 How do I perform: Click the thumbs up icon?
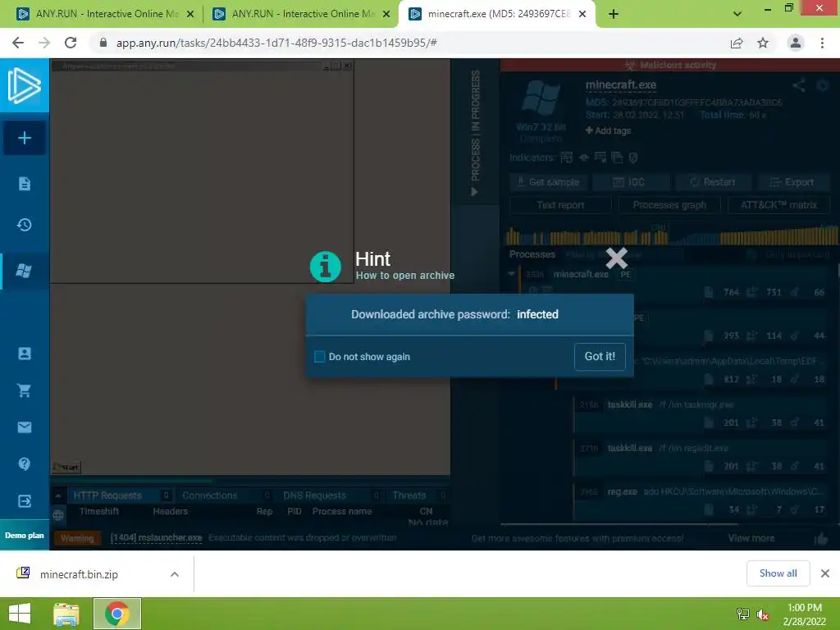point(820,539)
